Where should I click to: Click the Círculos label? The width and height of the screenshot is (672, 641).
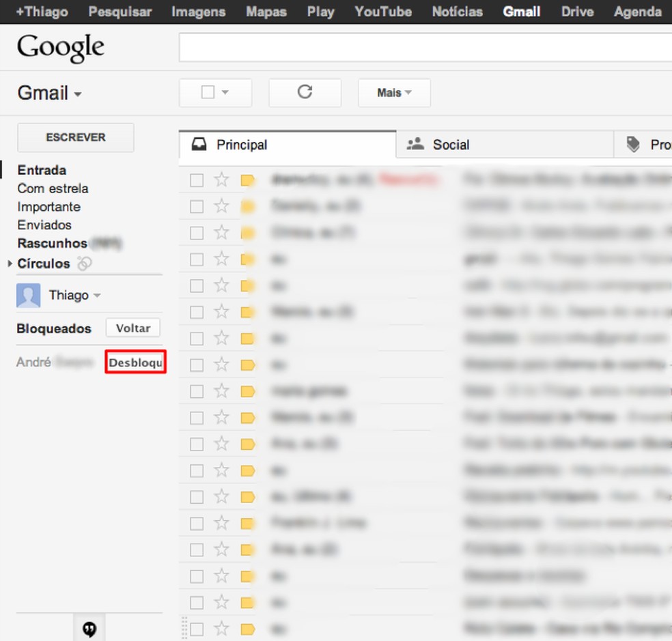(x=43, y=263)
